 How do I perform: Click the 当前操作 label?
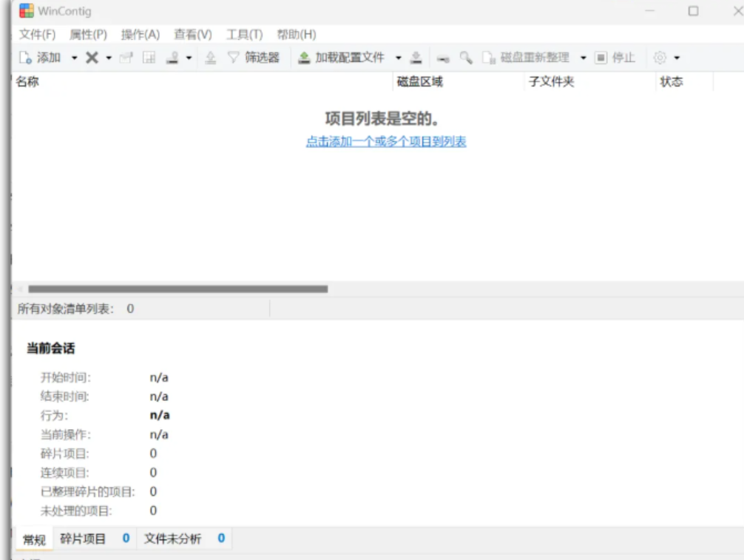(66, 434)
